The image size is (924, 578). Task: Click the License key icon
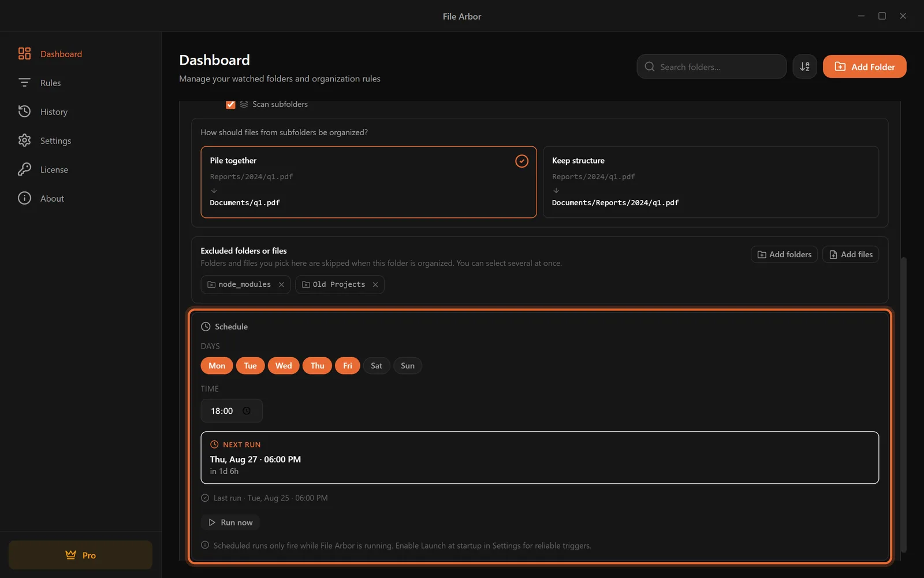pos(24,169)
